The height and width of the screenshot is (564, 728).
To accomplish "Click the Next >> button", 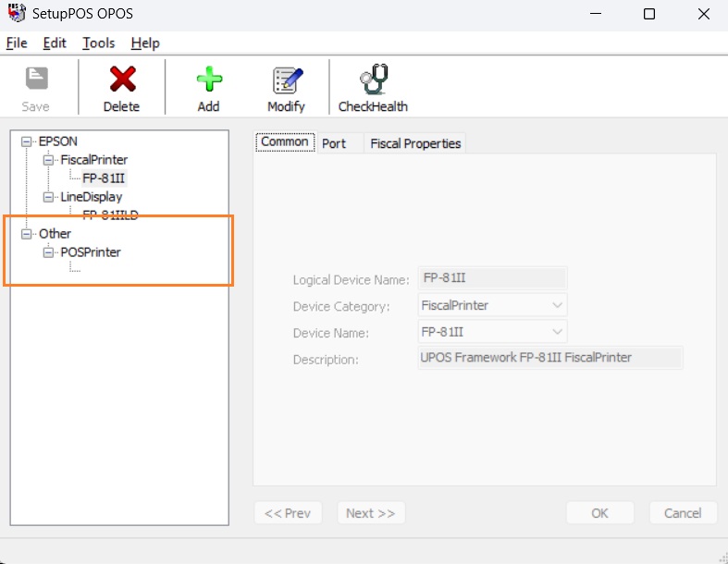I will [x=371, y=513].
